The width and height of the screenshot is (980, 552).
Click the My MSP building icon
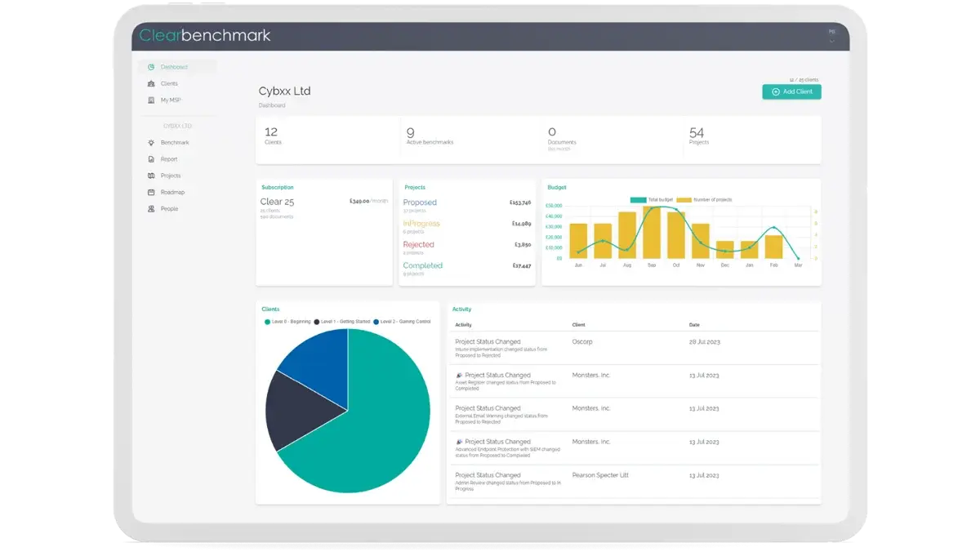[x=151, y=100]
